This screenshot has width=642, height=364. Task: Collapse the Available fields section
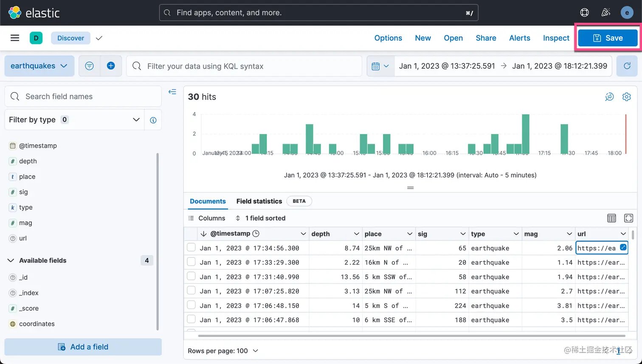pos(11,260)
